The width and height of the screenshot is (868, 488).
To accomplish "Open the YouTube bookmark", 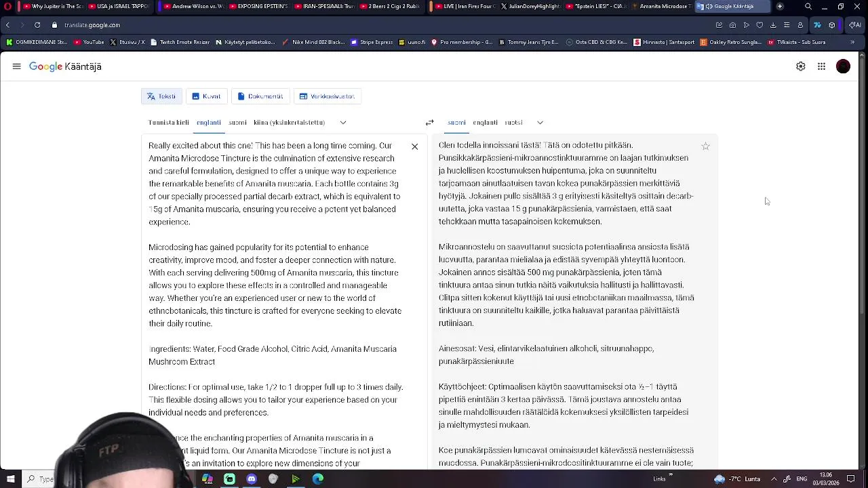I will click(x=89, y=42).
